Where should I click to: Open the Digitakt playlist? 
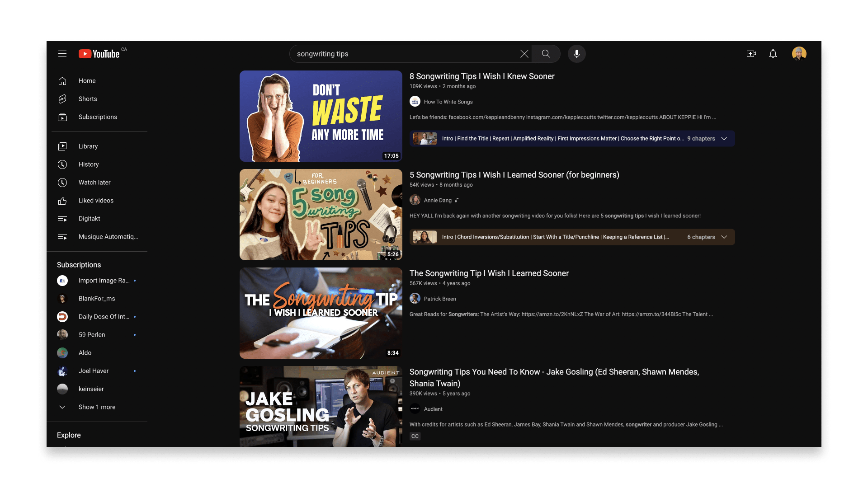(90, 219)
